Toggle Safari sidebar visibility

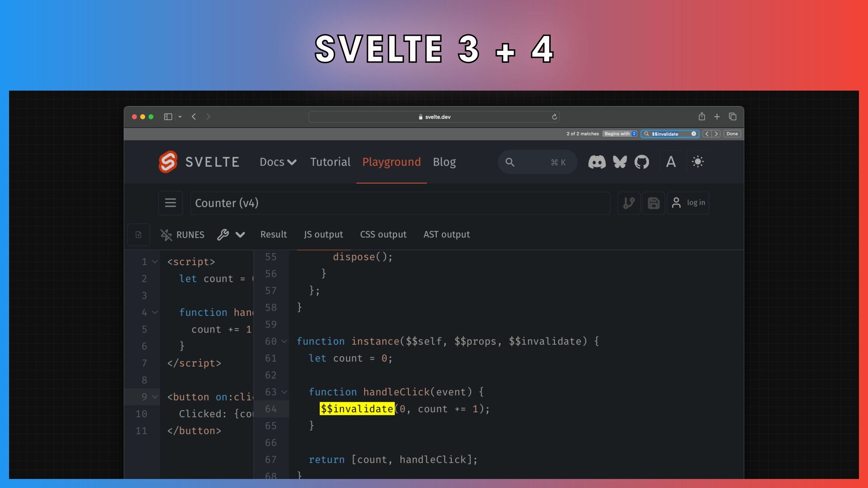pos(168,117)
